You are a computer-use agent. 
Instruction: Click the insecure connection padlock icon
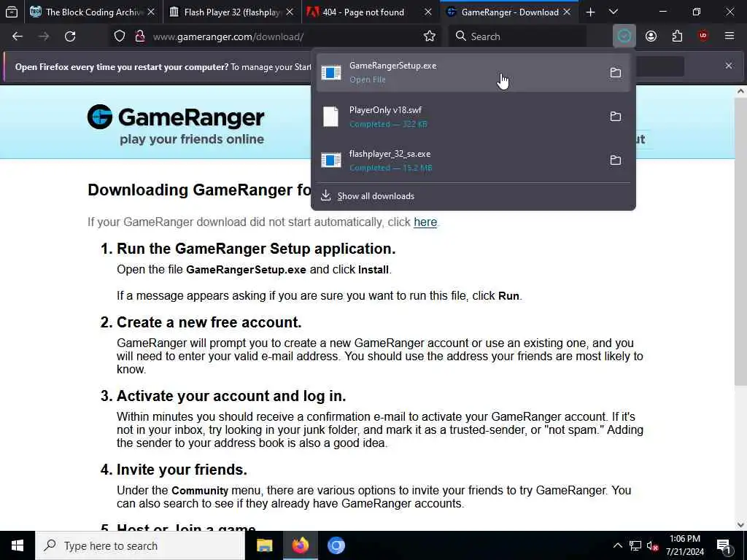[139, 36]
